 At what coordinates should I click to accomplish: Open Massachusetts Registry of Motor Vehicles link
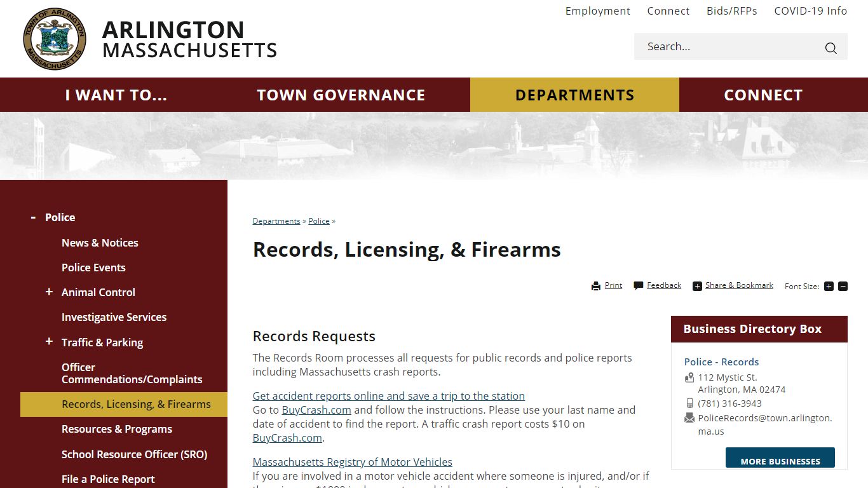(353, 462)
